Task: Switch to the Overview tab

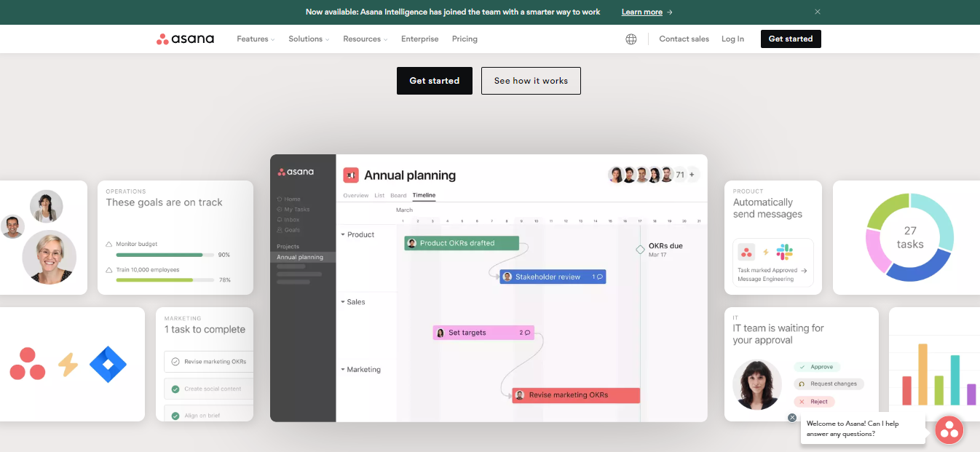Action: coord(356,195)
